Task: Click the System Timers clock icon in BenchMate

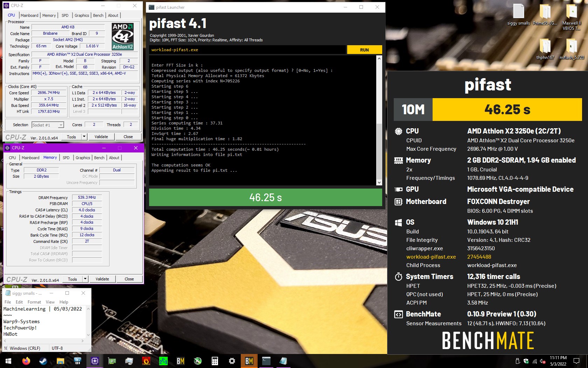Action: 398,277
